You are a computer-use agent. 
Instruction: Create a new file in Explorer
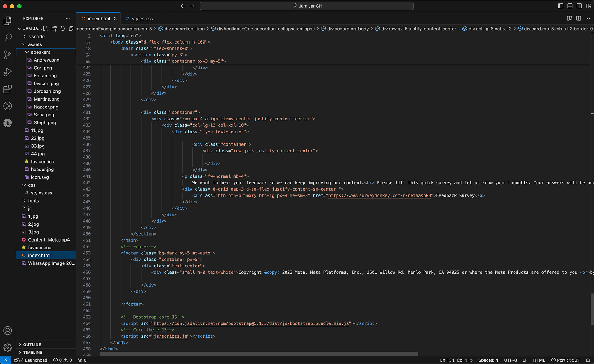click(x=46, y=29)
